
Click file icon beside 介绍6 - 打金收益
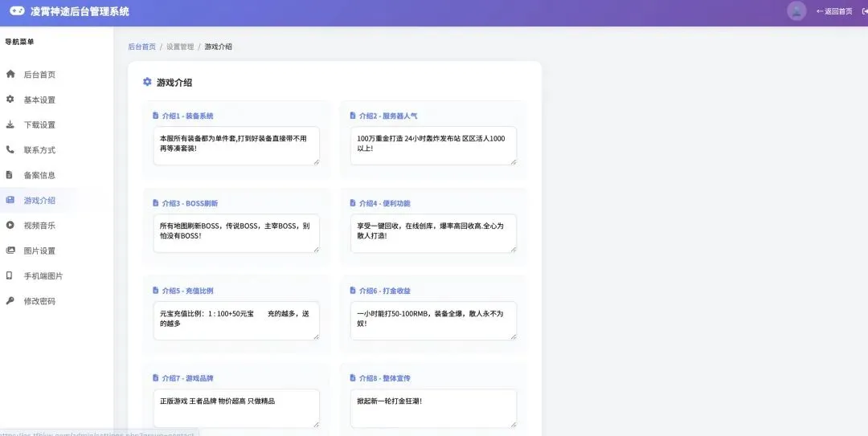point(353,291)
